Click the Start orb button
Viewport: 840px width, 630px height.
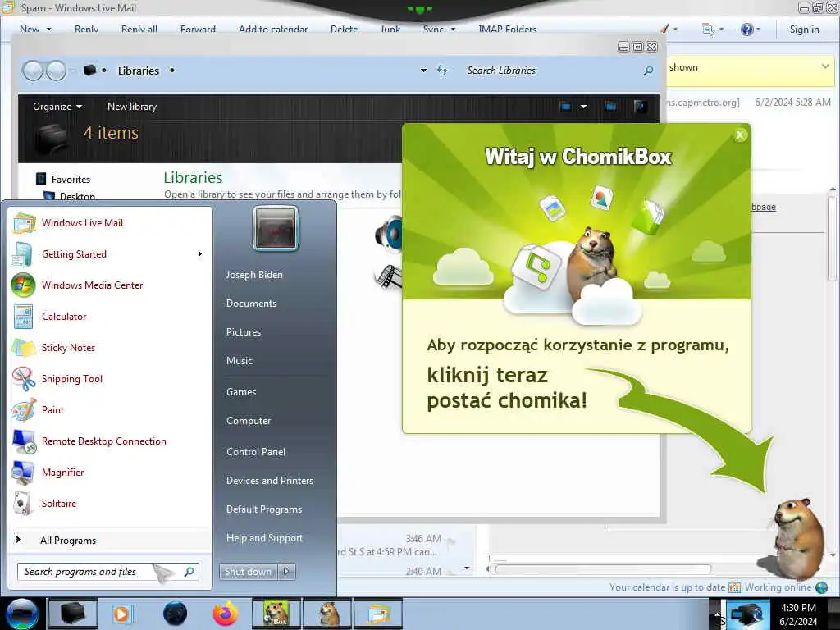click(x=22, y=614)
